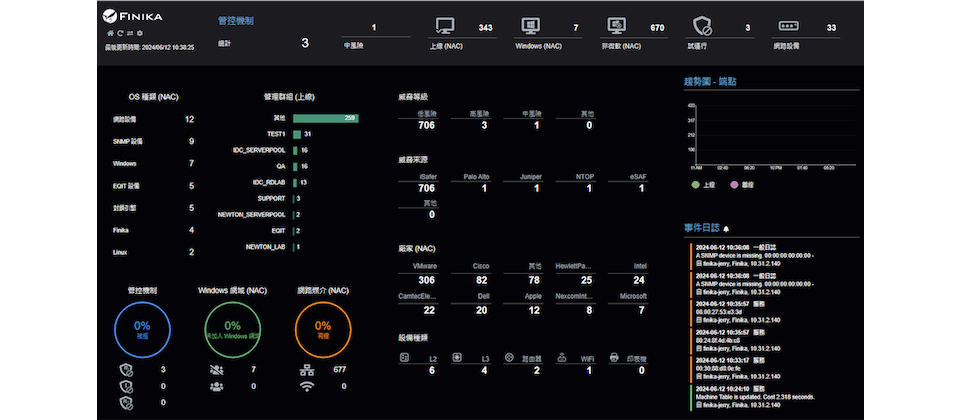Click the home icon under Finika logo

click(x=110, y=33)
